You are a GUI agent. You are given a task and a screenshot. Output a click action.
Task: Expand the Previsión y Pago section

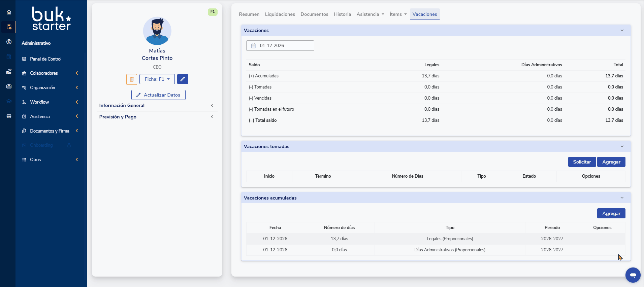tap(157, 117)
